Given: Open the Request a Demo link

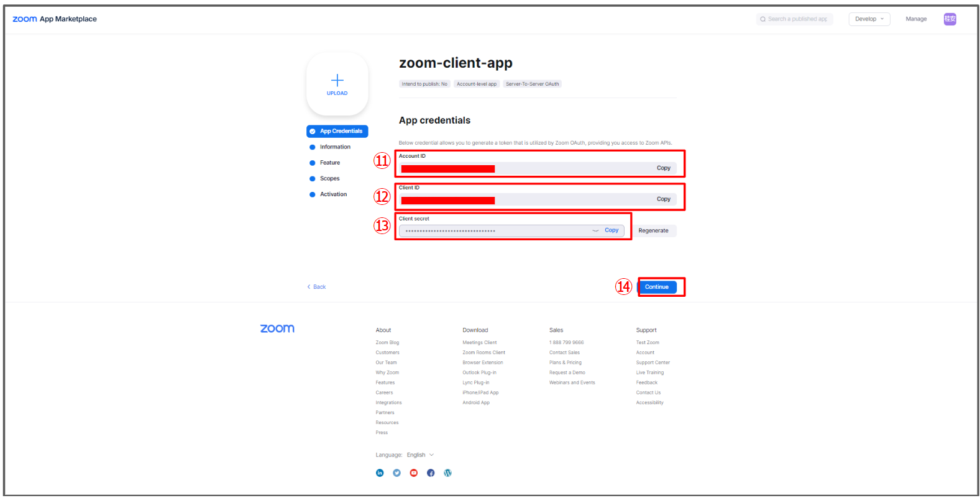Looking at the screenshot, I should (x=567, y=373).
